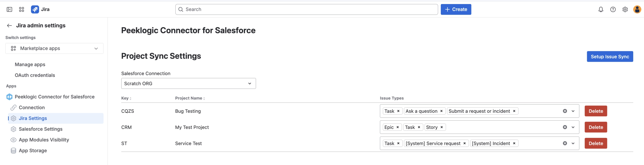Click the Peeklogic Connector app icon in the sidebar
Image resolution: width=644 pixels, height=165 pixels.
9,97
